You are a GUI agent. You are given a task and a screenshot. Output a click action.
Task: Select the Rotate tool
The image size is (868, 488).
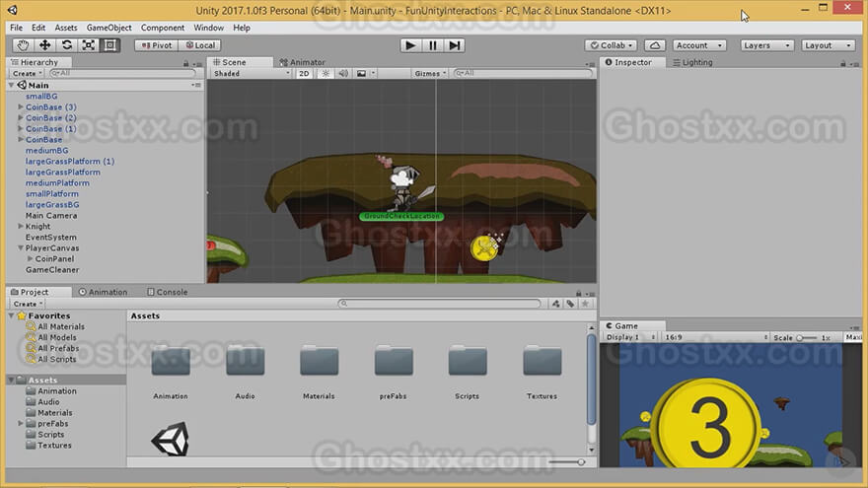[x=66, y=45]
